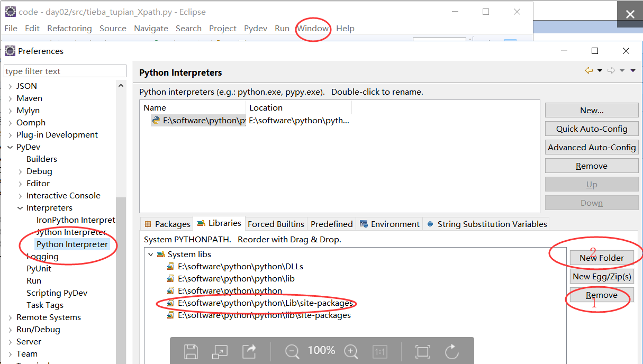The height and width of the screenshot is (364, 643).
Task: Select Python Interpreter in the tree
Action: 72,244
